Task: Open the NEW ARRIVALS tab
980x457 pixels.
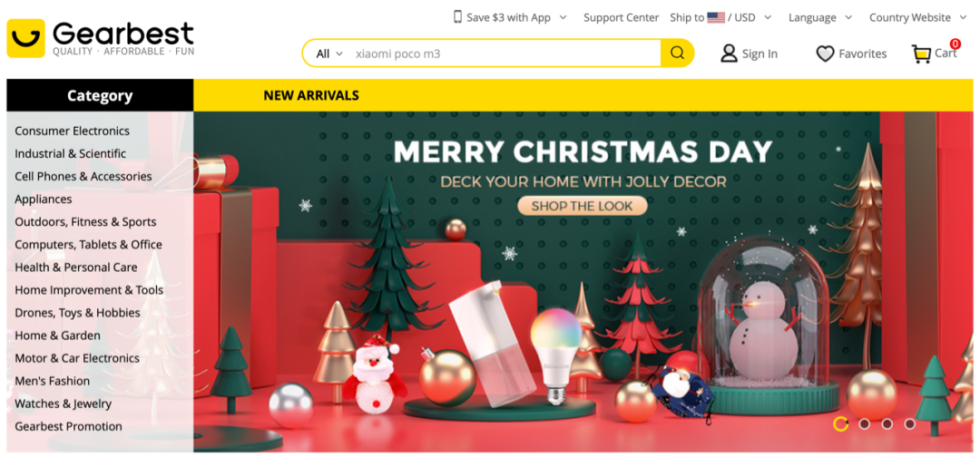Action: (311, 95)
